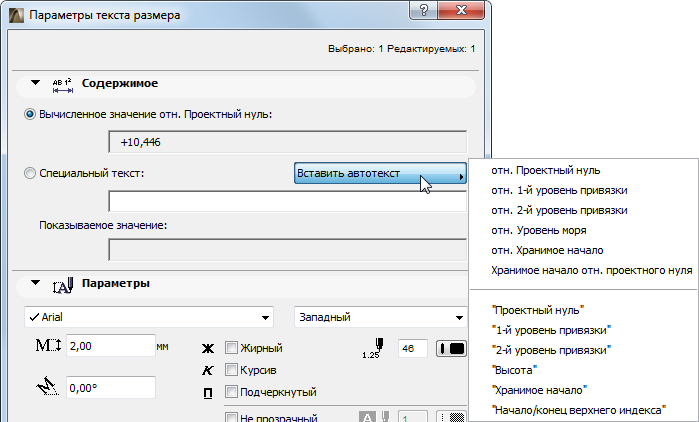Viewport: 699px width, 422px height.
Task: Click the text parameters icon beside Параметры
Action: point(63,285)
